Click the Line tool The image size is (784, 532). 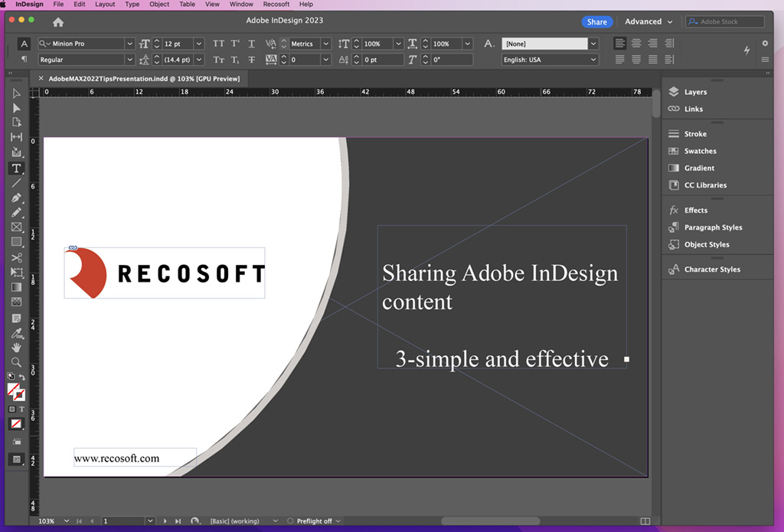[x=16, y=183]
